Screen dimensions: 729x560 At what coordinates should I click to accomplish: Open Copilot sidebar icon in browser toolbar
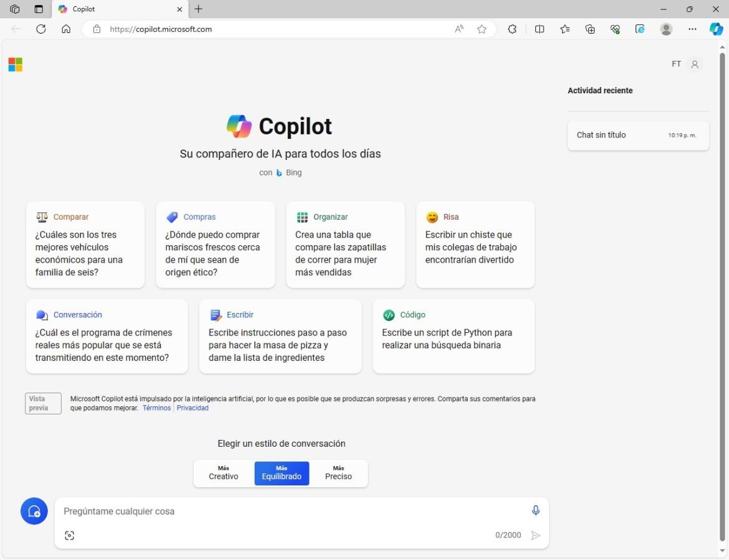coord(717,29)
